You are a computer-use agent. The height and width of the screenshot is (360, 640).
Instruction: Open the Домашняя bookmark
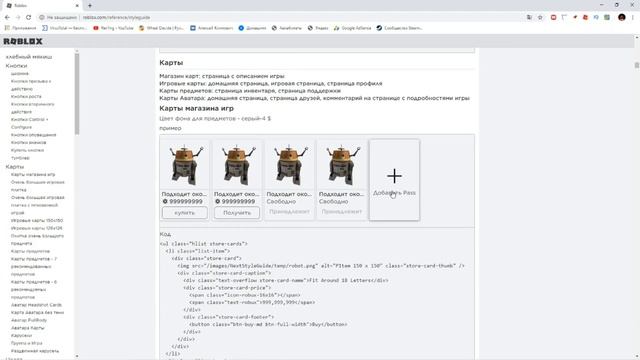point(252,28)
